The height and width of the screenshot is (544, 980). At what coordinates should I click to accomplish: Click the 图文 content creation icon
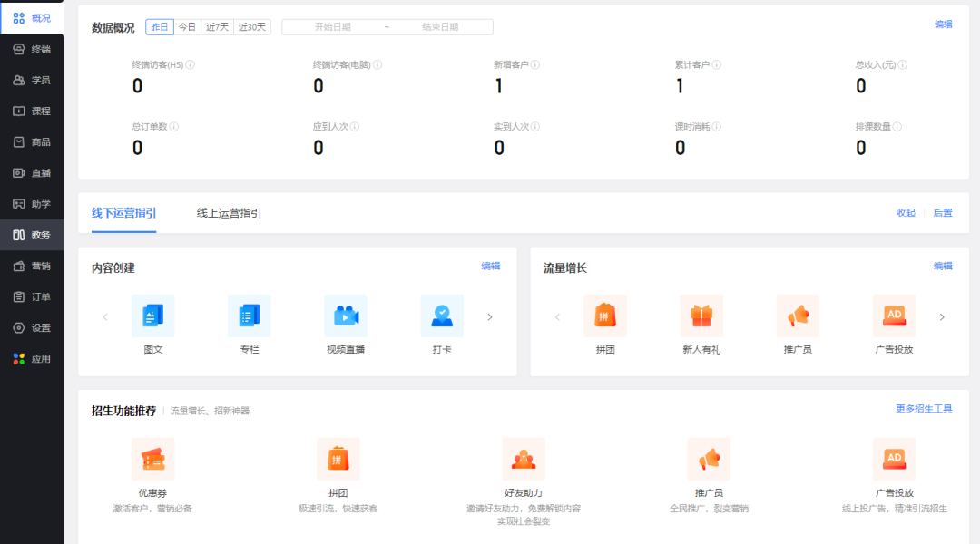pyautogui.click(x=153, y=316)
